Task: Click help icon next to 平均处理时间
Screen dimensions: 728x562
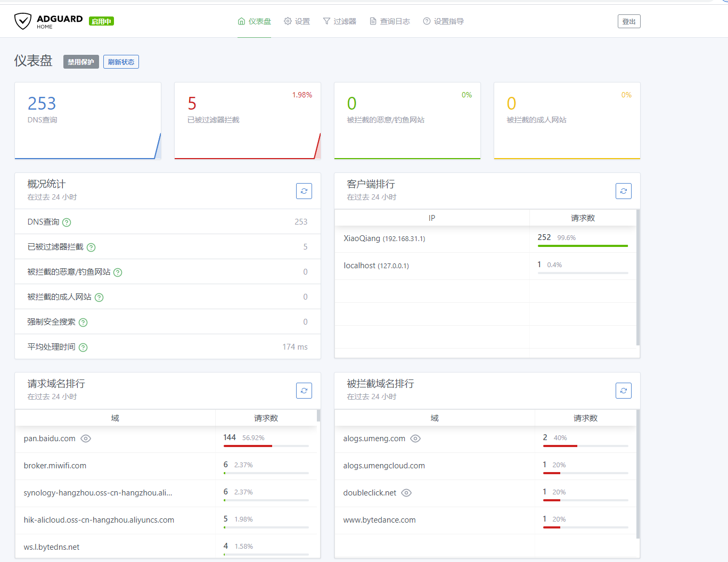Action: [x=83, y=348]
